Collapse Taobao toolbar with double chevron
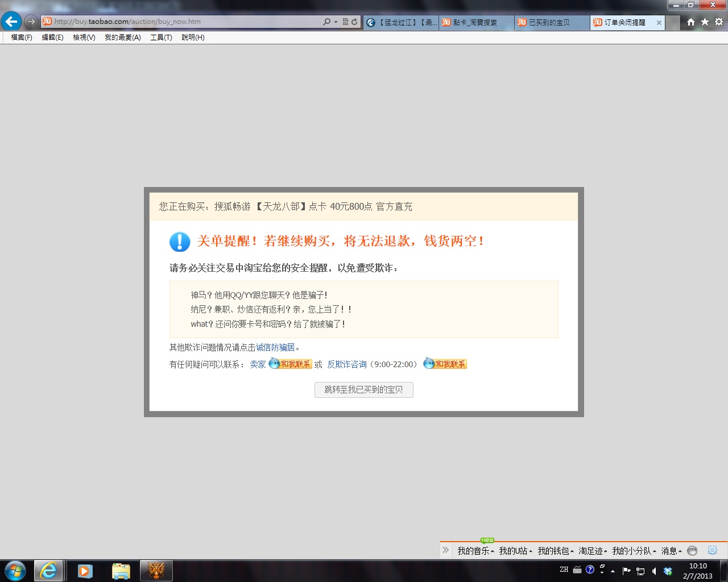 coord(446,550)
